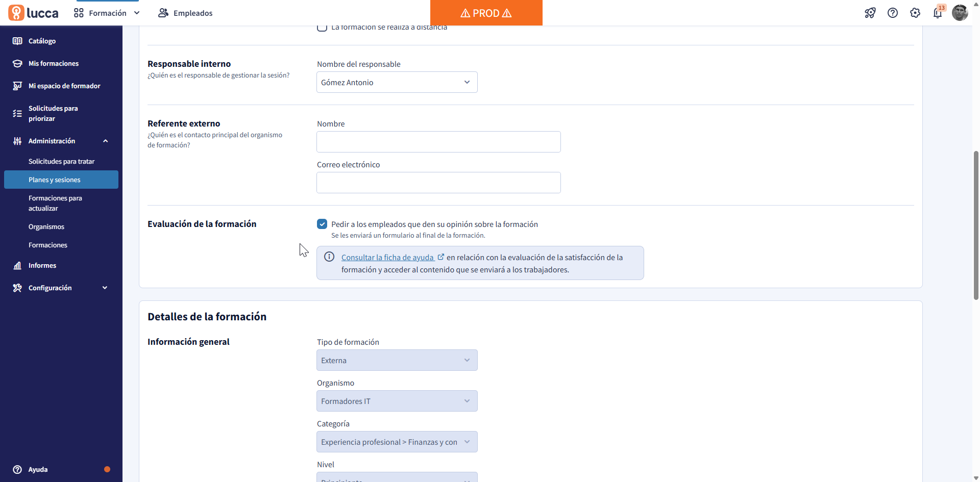The image size is (980, 482).
Task: Expand the Formación module dropdown chevron
Action: click(x=137, y=13)
